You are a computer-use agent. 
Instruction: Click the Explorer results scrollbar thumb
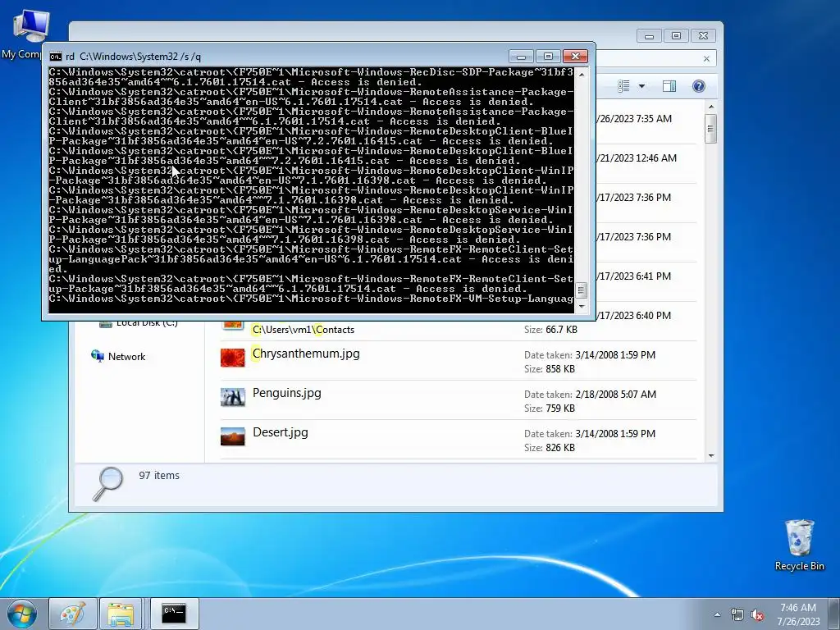(x=711, y=129)
